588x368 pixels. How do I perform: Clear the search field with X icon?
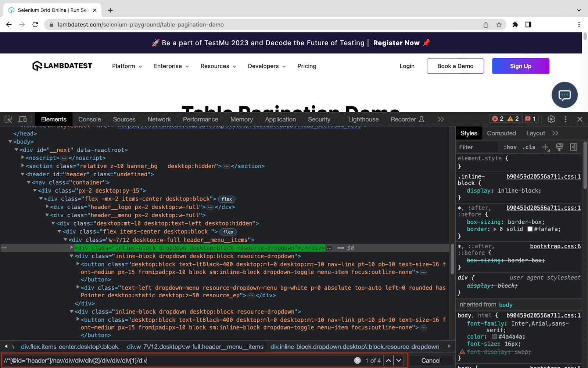point(357,361)
